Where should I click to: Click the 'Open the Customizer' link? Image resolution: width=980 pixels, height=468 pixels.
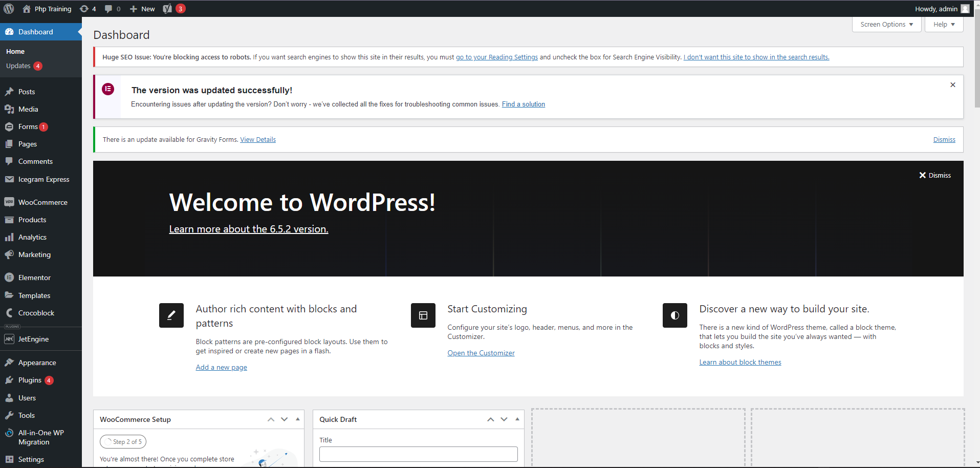[x=481, y=353]
